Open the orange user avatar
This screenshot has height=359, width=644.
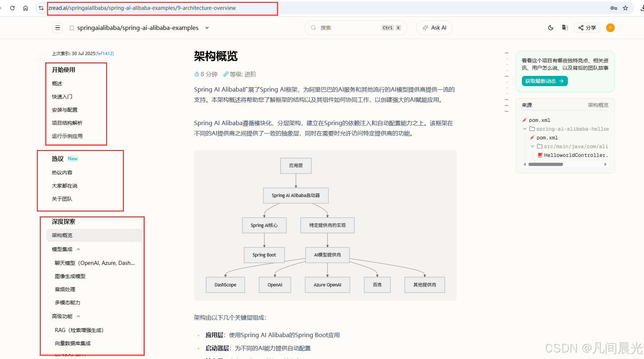[610, 28]
